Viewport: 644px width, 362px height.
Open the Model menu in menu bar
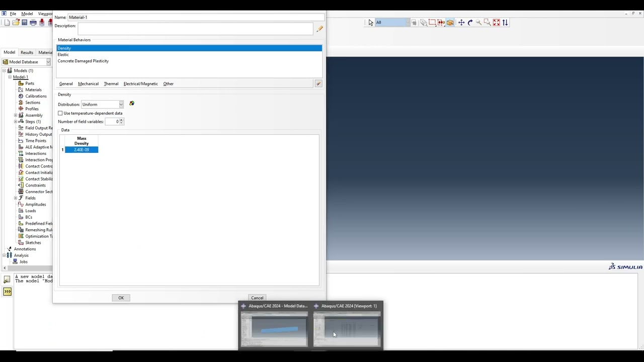(x=27, y=14)
